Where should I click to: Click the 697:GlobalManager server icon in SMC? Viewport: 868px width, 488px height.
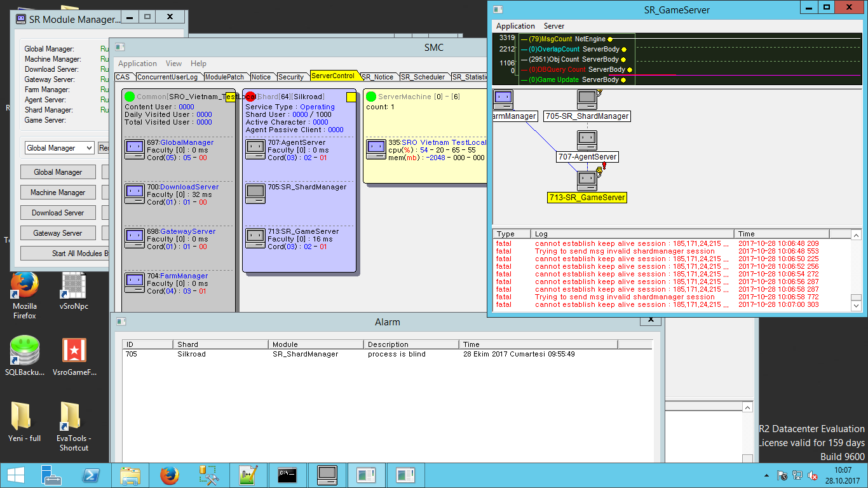(x=135, y=149)
